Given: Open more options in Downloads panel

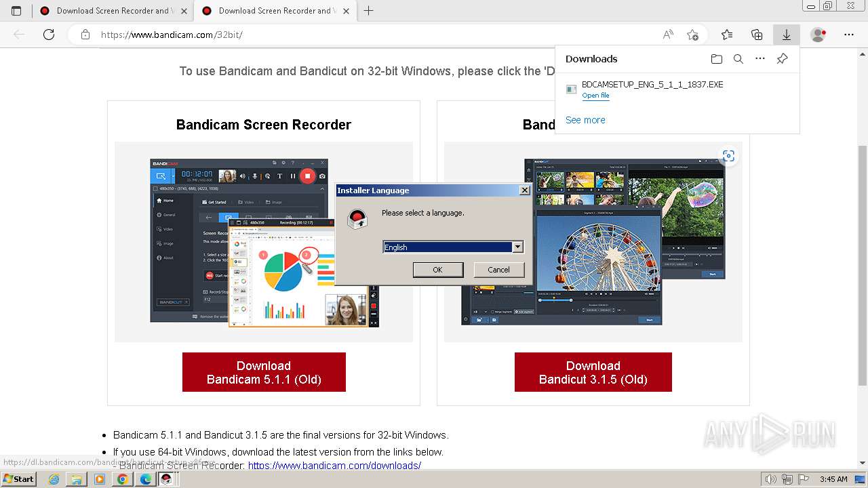Looking at the screenshot, I should pos(760,59).
